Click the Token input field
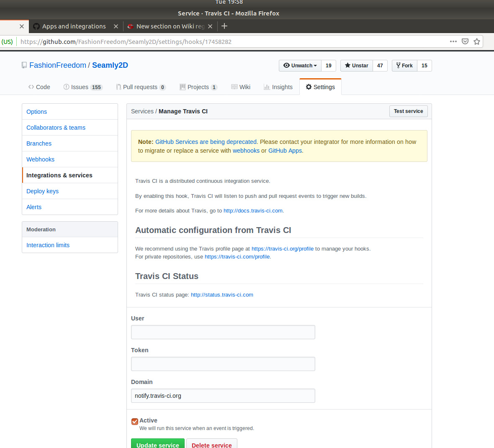Viewport: 494px width, 448px height. pyautogui.click(x=223, y=364)
